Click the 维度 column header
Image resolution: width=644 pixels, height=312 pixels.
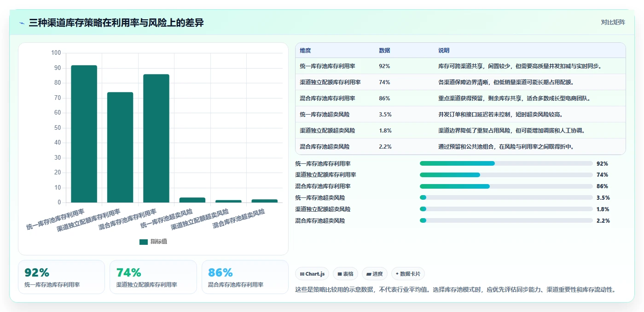pos(306,51)
